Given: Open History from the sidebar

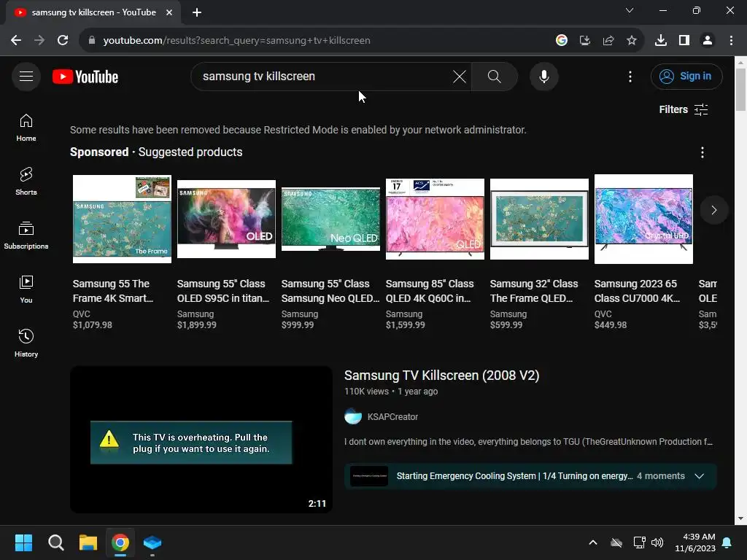Looking at the screenshot, I should tap(26, 343).
